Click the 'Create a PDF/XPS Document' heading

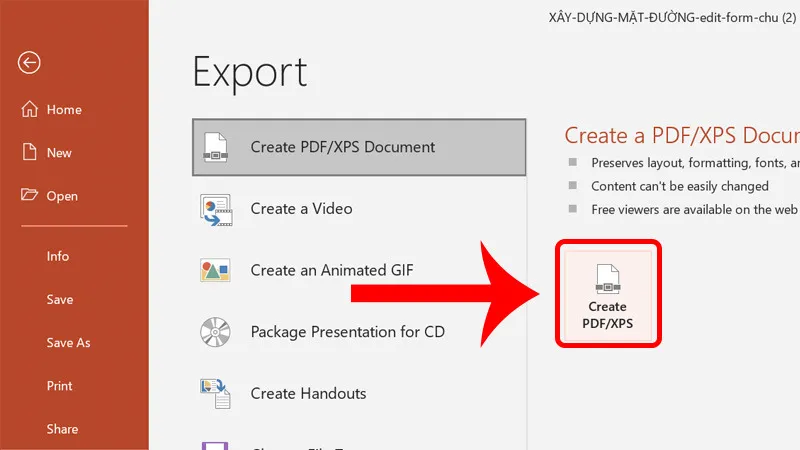[x=682, y=136]
